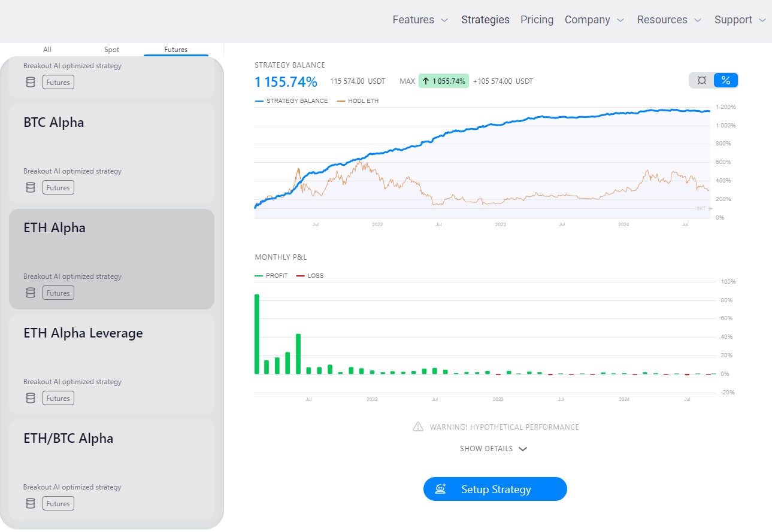Screen dimensions: 772x532
Task: Click the coins icon on ETH Alpha card
Action: tap(31, 293)
